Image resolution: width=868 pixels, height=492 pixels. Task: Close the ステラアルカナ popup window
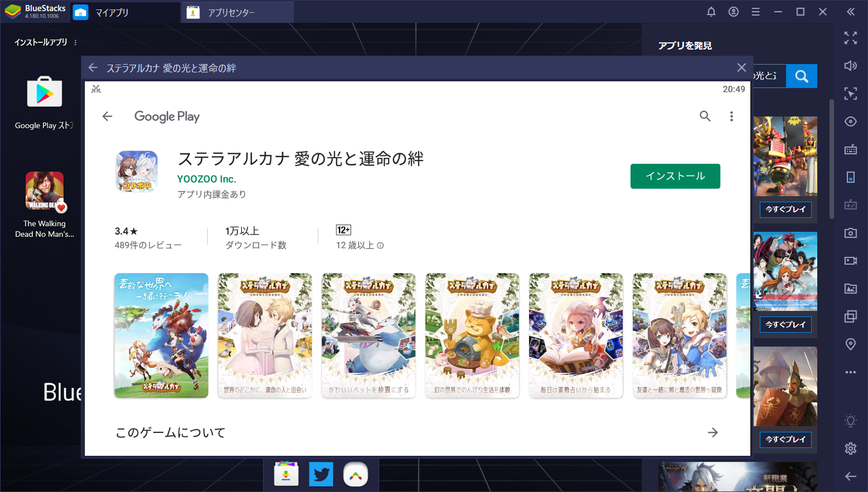[x=741, y=67]
